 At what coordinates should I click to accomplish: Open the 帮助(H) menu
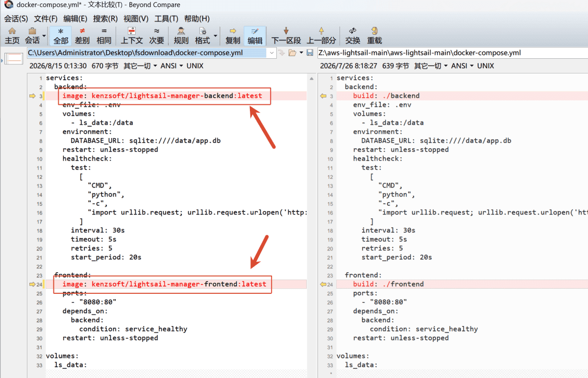click(x=196, y=19)
